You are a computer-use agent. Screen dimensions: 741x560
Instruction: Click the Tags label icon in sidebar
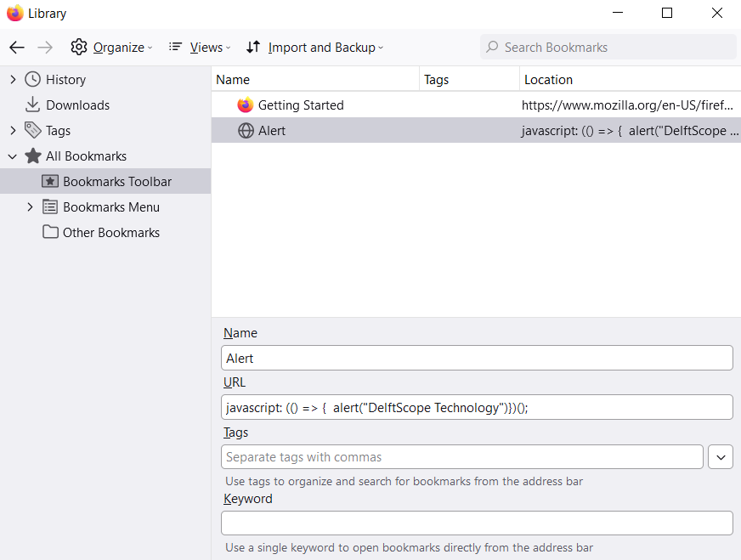tap(33, 131)
